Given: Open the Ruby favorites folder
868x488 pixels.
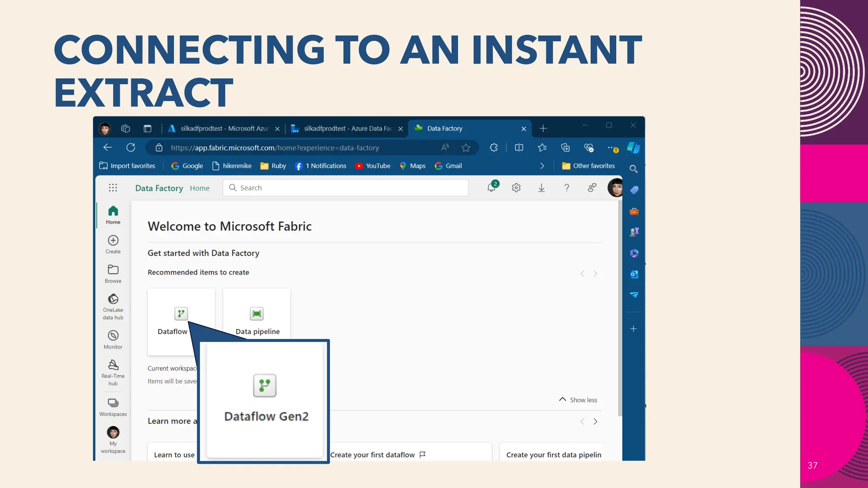Looking at the screenshot, I should (273, 166).
